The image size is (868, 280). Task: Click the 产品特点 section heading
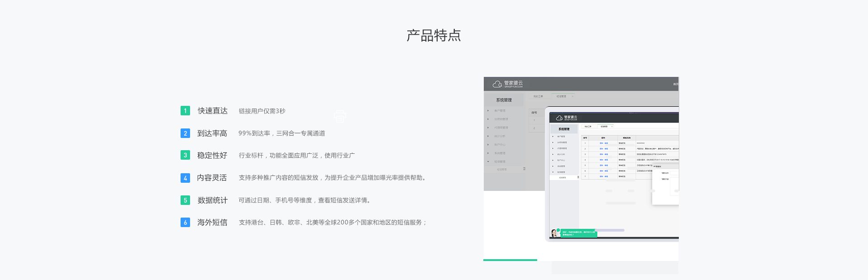click(434, 35)
